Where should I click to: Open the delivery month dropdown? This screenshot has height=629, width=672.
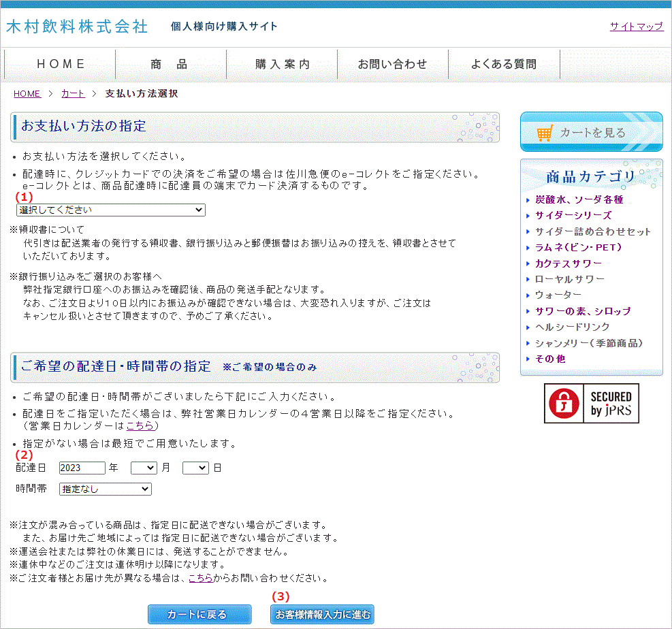pyautogui.click(x=143, y=468)
